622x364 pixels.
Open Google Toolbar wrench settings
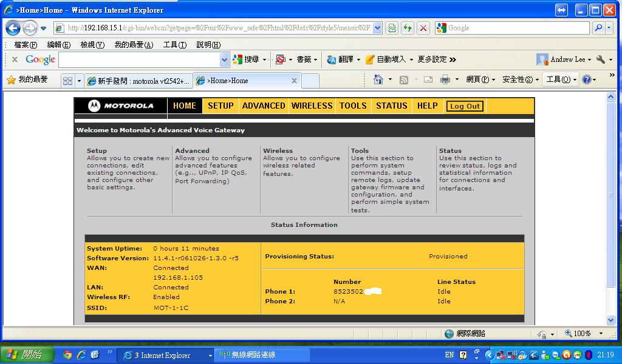point(601,59)
